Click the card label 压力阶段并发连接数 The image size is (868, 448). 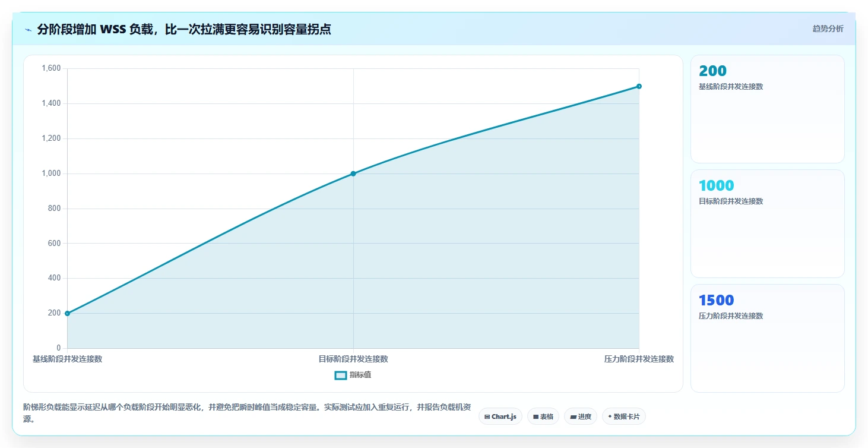click(x=731, y=316)
